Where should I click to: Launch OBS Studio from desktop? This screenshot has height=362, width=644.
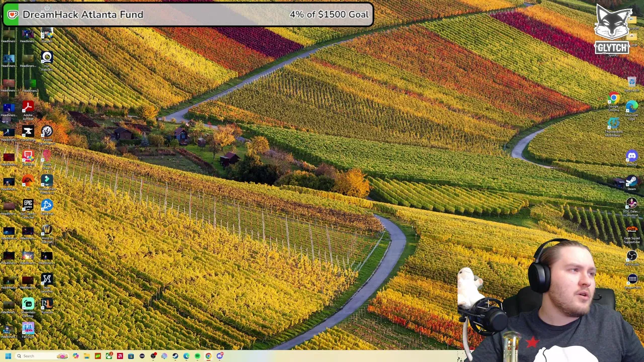coord(632,258)
